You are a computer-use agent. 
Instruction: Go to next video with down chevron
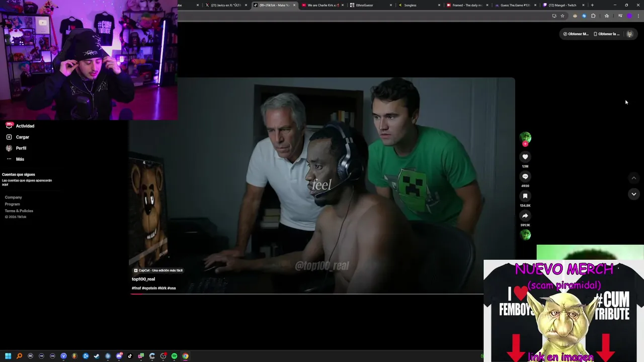point(633,194)
